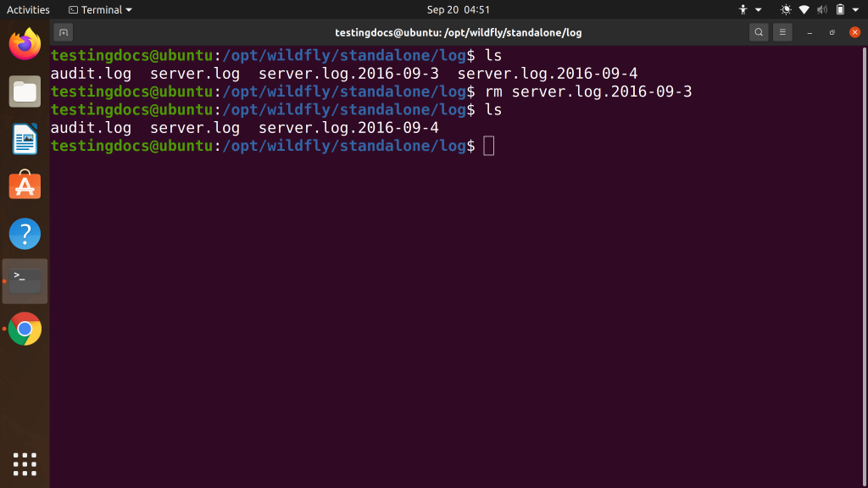Click the search button in the terminal header

coord(758,31)
